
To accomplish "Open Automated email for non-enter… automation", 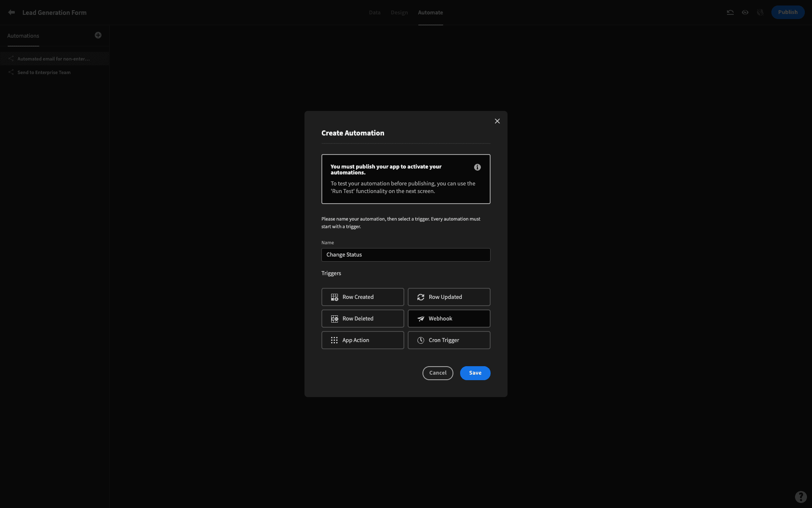I will (x=55, y=59).
